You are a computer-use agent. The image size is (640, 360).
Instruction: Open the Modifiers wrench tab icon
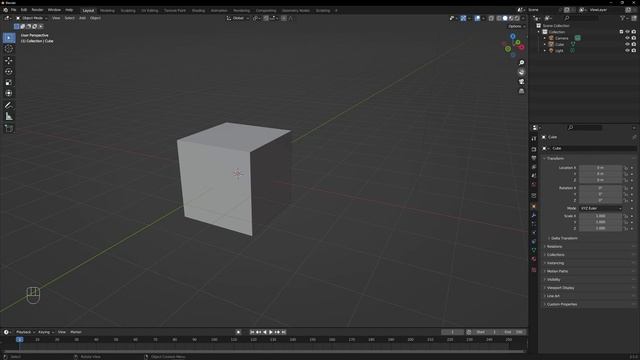(x=534, y=215)
